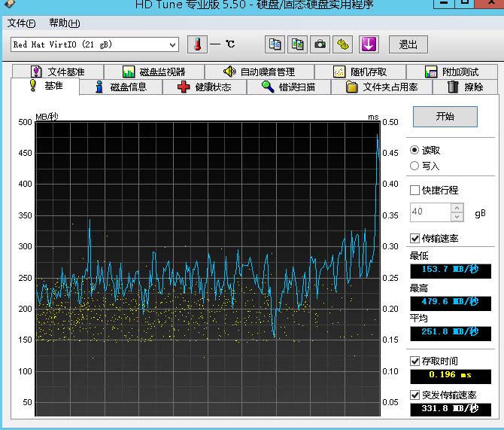Click the 退出 exit button
This screenshot has height=430, width=504.
(408, 44)
